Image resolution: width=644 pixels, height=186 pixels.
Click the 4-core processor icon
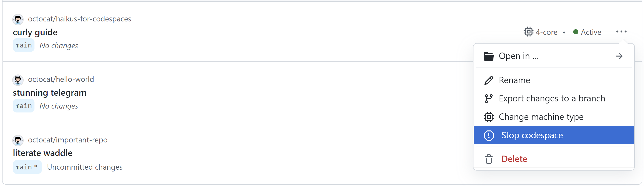point(528,32)
